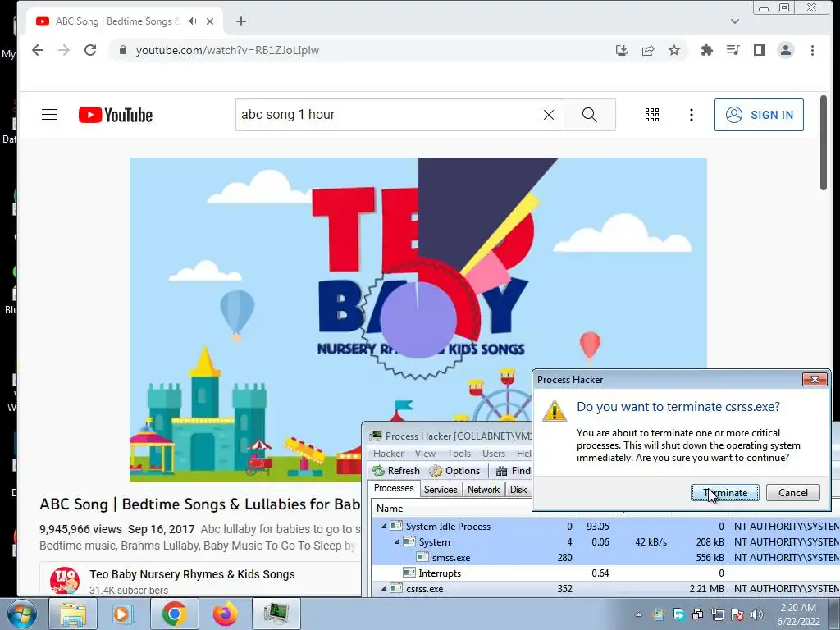This screenshot has width=840, height=630.
Task: Show hidden system tray icons
Action: click(638, 614)
